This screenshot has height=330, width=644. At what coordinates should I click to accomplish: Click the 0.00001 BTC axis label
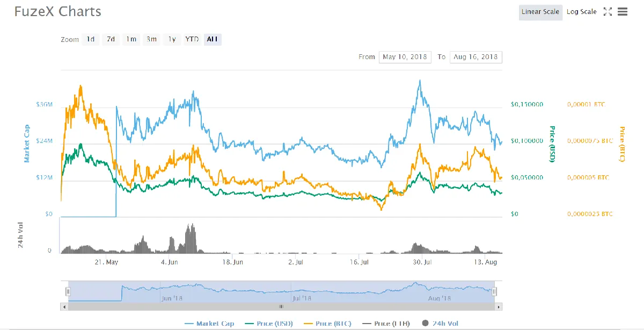pos(586,104)
